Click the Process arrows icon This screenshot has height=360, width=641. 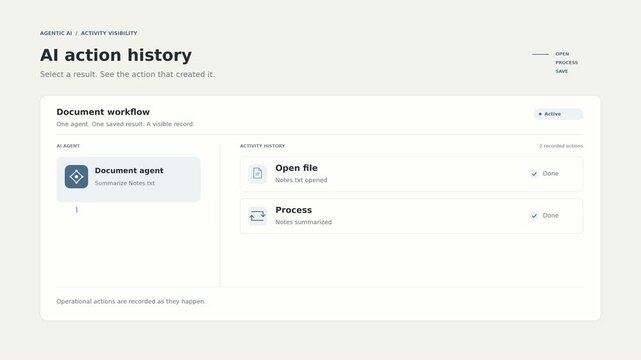coord(257,216)
